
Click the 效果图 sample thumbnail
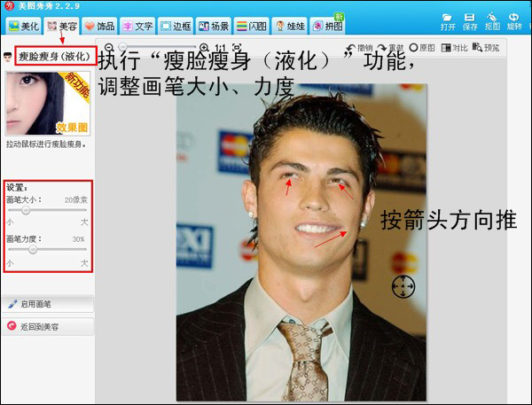coord(47,103)
